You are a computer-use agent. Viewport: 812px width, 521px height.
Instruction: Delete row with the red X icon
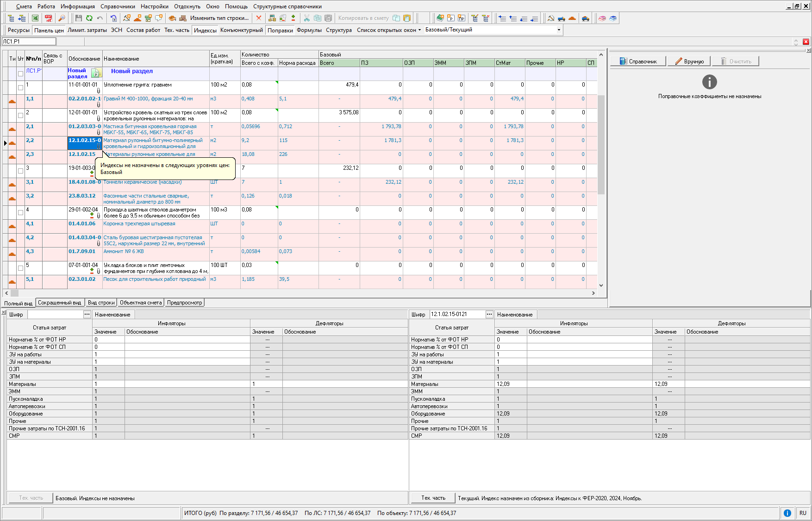coord(259,18)
